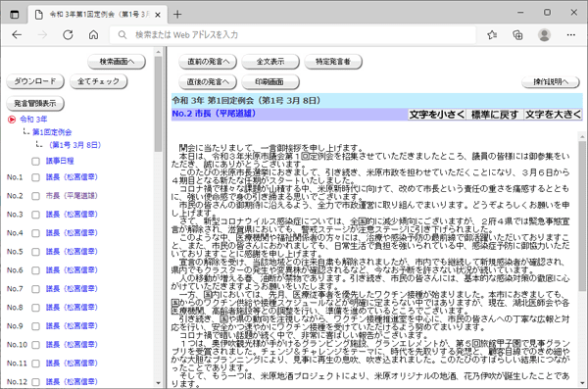Click the 全てチェック button
Image resolution: width=588 pixels, height=389 pixels.
(x=99, y=81)
